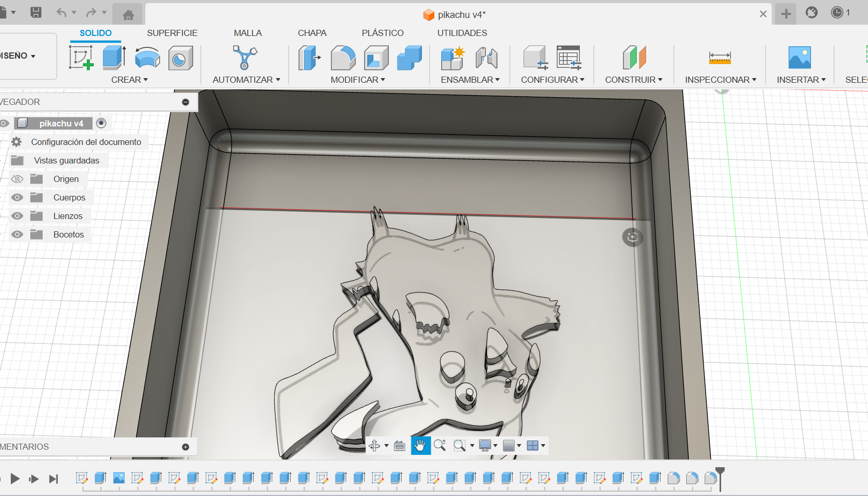Switch to the PLÁSTICO tab
Screen dimensions: 868x496
[383, 33]
